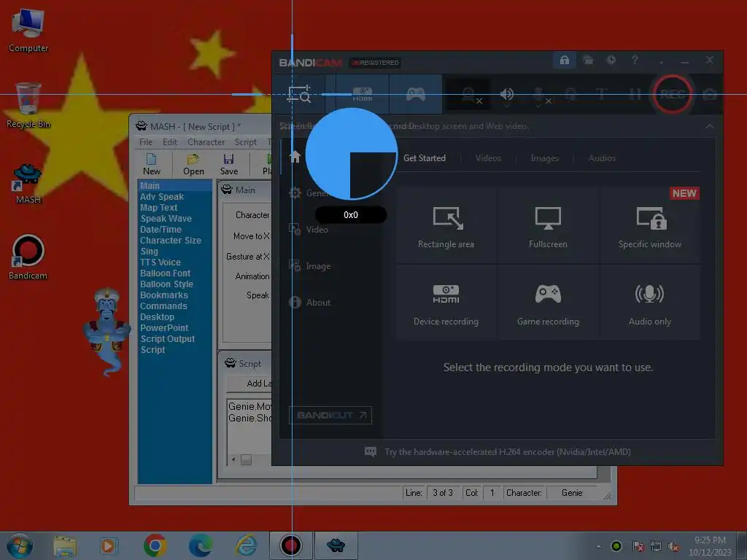Viewport: 747px width, 560px height.
Task: Click Open in MASH toolbar
Action: coord(193,164)
